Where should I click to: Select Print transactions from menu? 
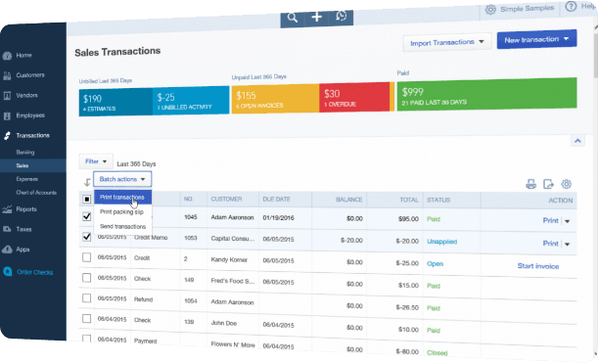point(122,197)
